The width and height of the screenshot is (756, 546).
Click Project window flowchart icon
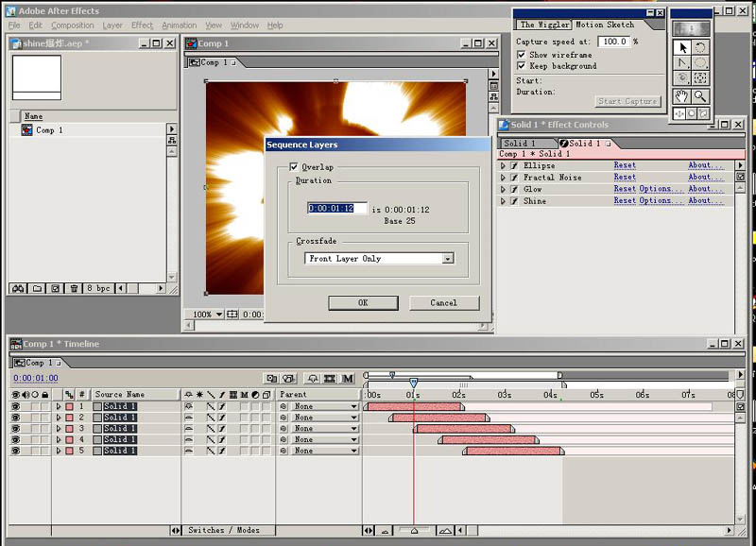172,140
